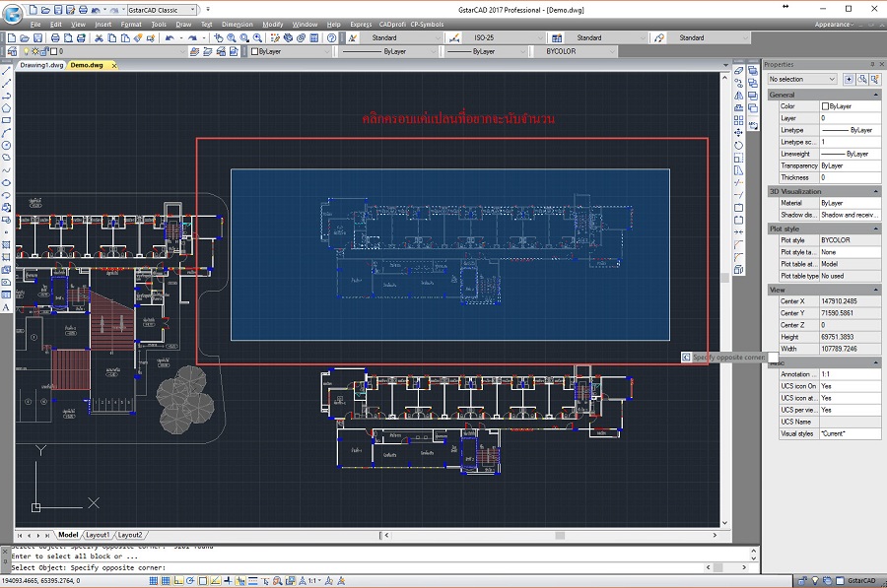This screenshot has height=588, width=887.
Task: Toggle Grid display in status bar
Action: 166,581
